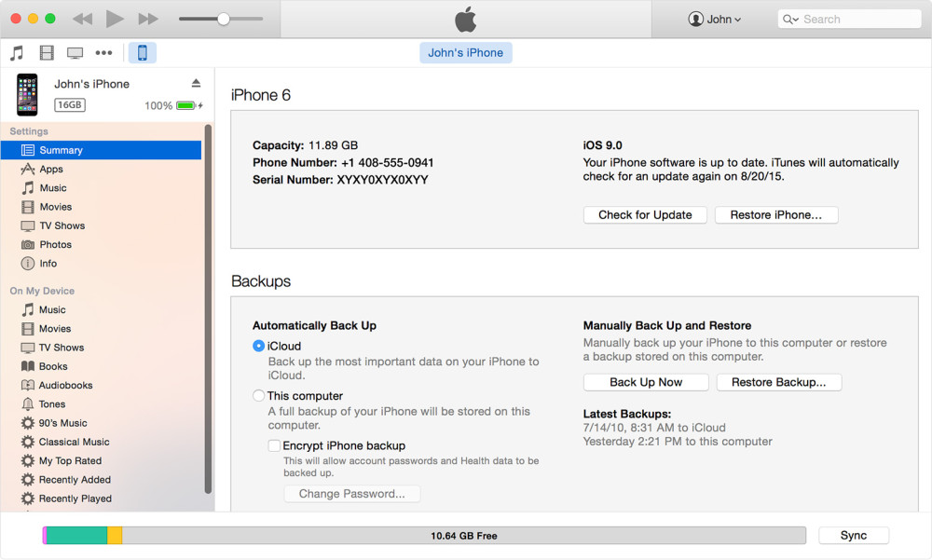Enable Encrypt iPhone backup checkbox
The image size is (932, 560).
tap(274, 446)
